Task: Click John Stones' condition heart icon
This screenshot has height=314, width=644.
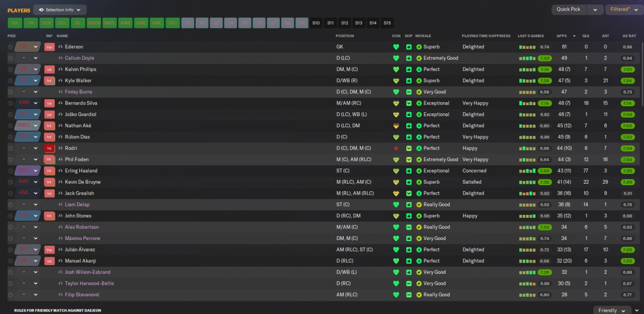Action: 396,216
